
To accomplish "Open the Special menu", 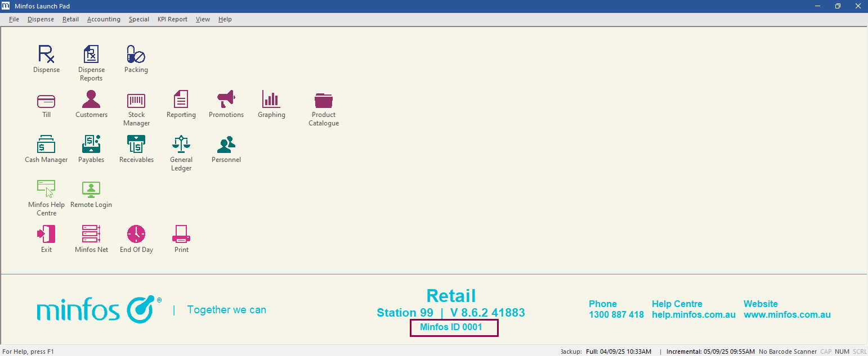I will click(x=139, y=19).
